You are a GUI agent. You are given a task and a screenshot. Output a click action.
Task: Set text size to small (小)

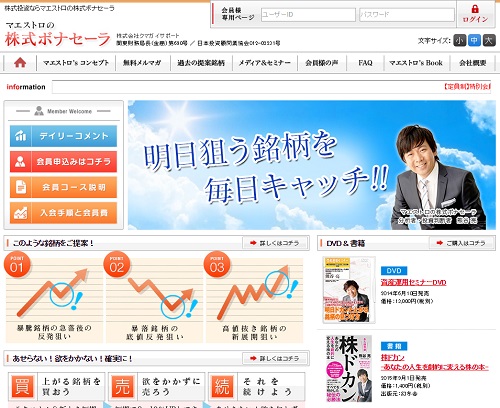pyautogui.click(x=460, y=41)
